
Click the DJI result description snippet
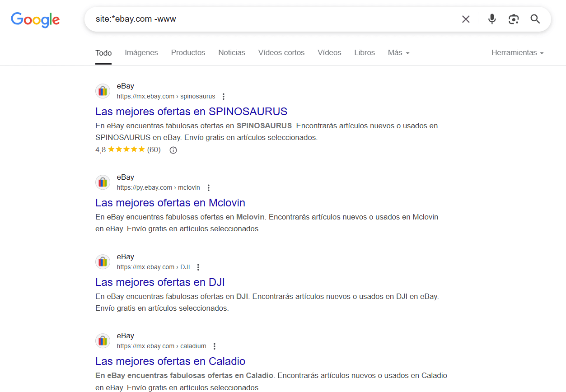point(267,303)
